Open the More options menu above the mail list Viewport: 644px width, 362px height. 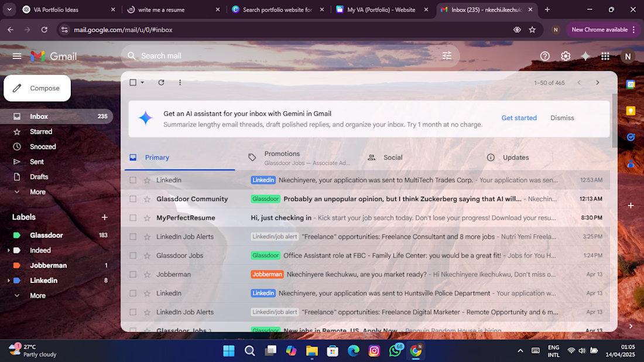pyautogui.click(x=180, y=83)
